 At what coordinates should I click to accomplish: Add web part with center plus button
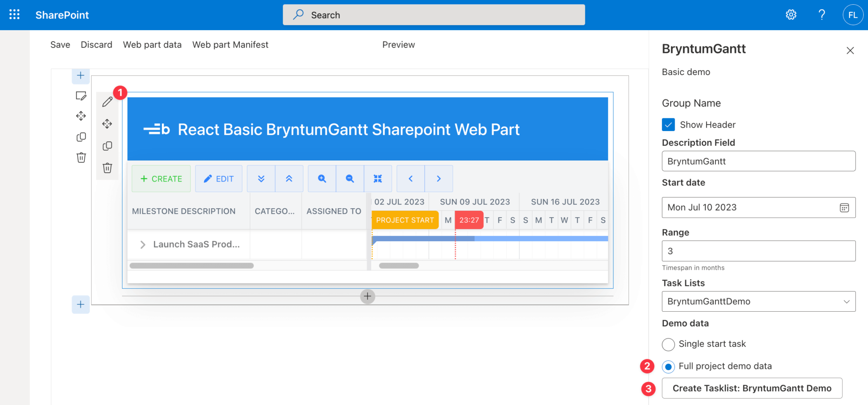[x=367, y=296]
